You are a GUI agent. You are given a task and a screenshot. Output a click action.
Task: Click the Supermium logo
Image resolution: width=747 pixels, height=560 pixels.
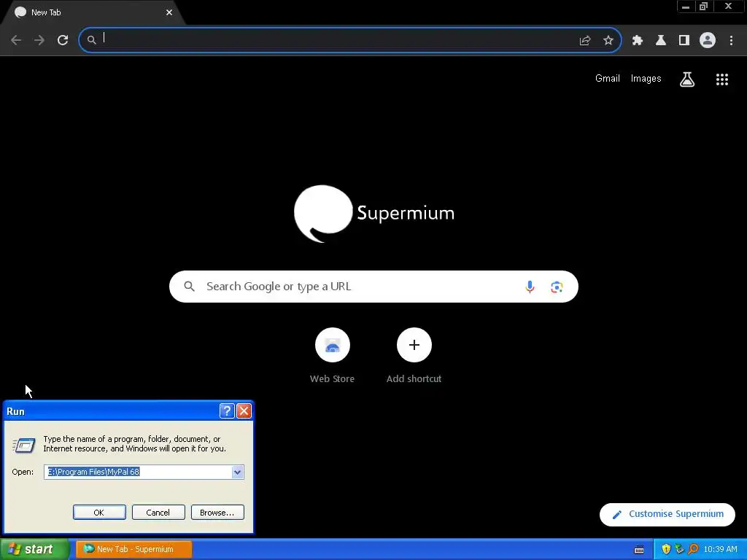[374, 214]
